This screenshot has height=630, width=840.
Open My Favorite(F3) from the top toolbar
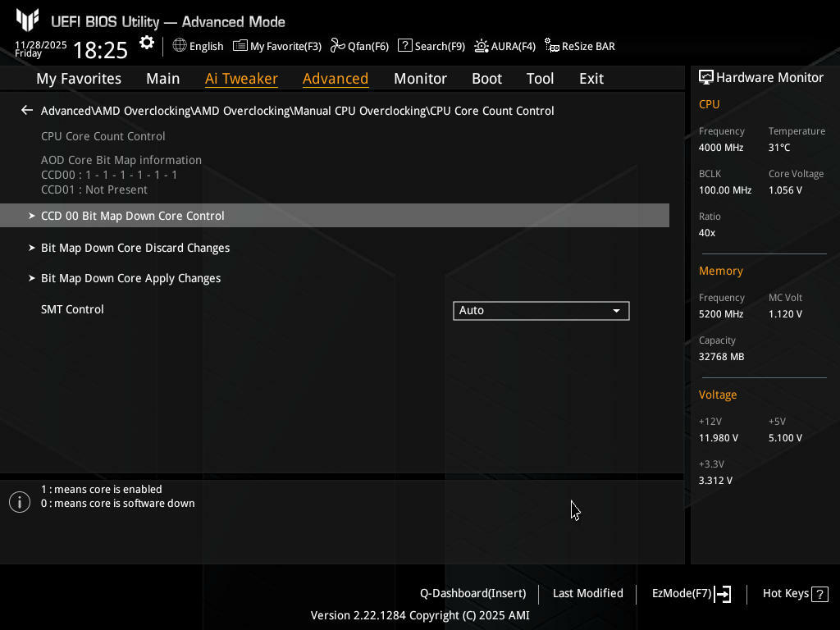[277, 46]
